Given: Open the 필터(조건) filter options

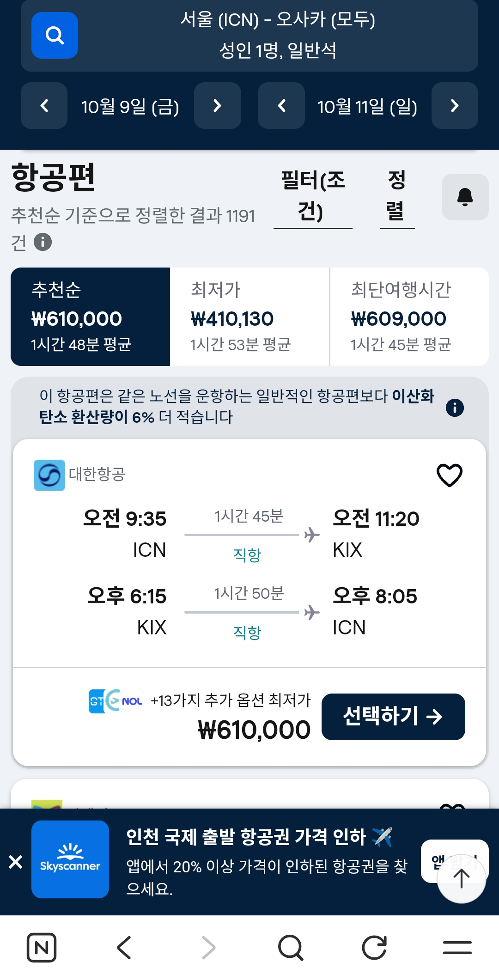Looking at the screenshot, I should click(313, 196).
